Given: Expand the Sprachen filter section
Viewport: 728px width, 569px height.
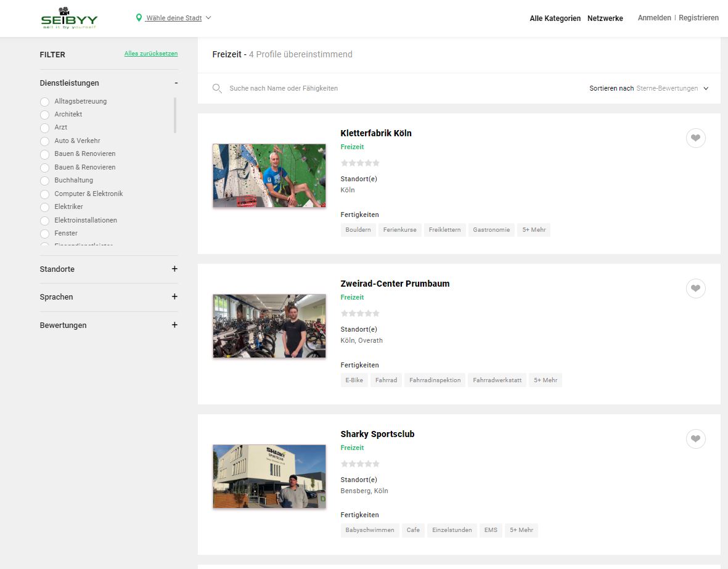Looking at the screenshot, I should [174, 297].
